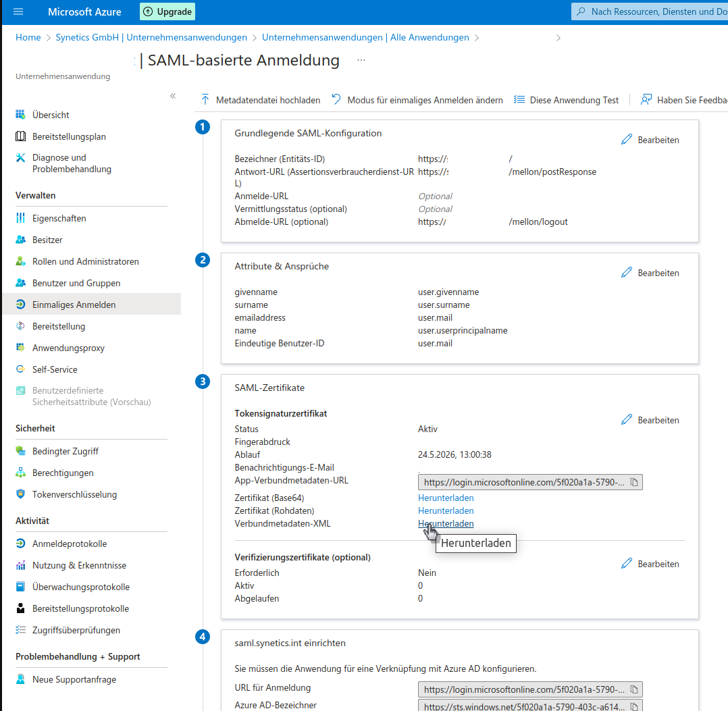
Task: Open the Bereitstellungsprotokolle icon
Action: pos(20,608)
